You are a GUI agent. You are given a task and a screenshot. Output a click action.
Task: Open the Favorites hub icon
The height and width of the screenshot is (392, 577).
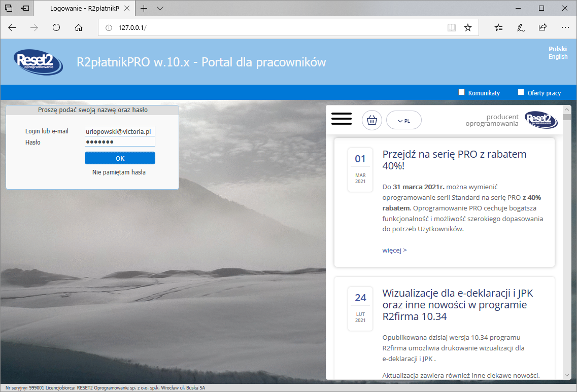click(499, 27)
